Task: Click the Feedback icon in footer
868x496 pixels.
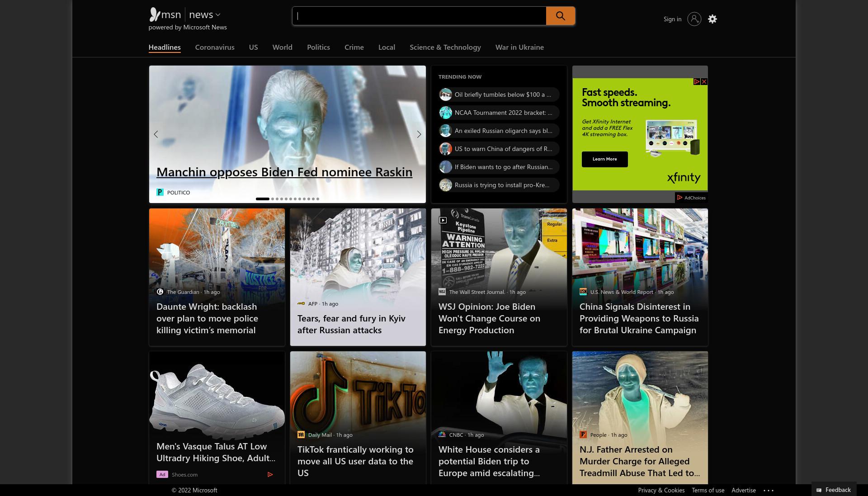Action: 819,490
